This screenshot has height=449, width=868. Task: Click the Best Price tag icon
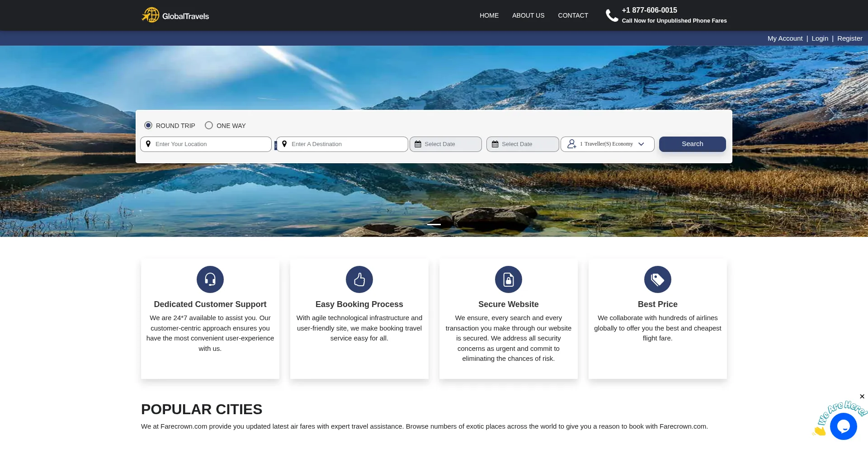(x=657, y=279)
